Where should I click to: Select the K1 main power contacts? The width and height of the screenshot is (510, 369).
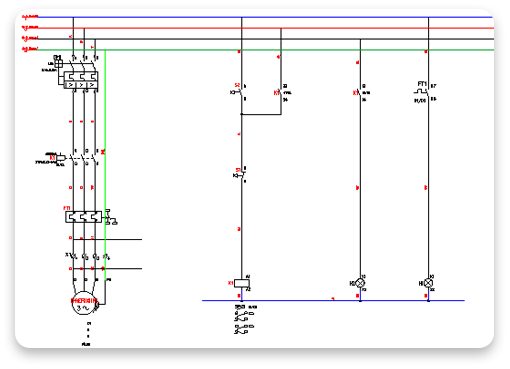[x=84, y=157]
